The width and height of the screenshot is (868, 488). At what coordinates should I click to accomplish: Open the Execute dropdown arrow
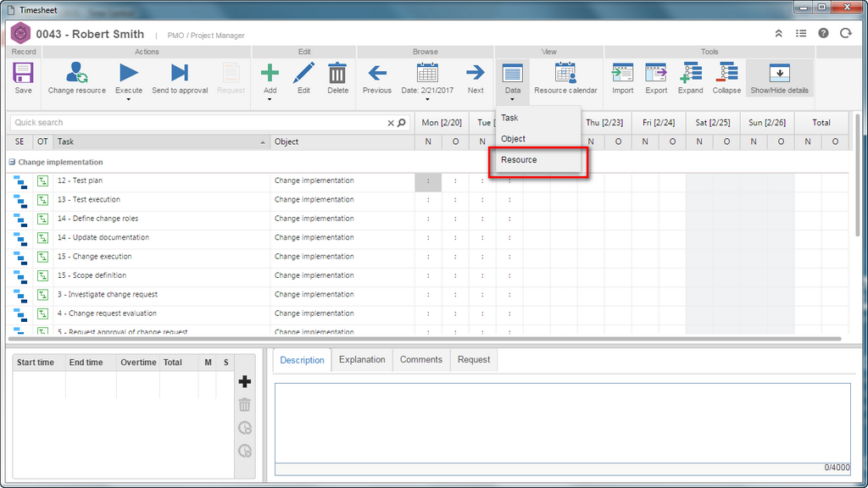coord(129,100)
